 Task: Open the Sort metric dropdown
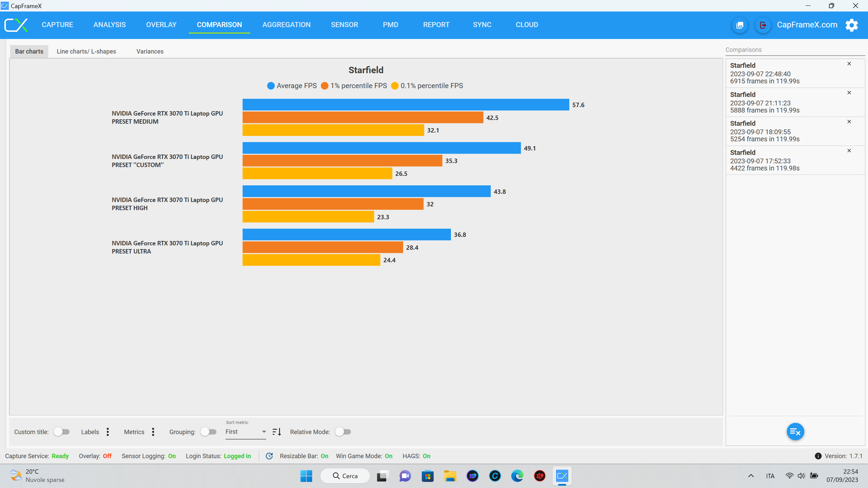(246, 432)
